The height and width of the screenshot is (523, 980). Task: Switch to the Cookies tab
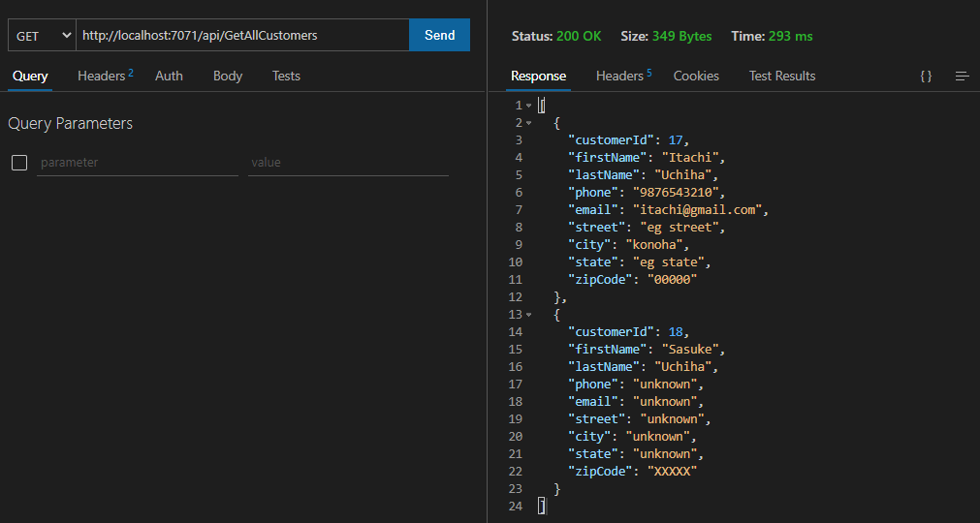696,76
